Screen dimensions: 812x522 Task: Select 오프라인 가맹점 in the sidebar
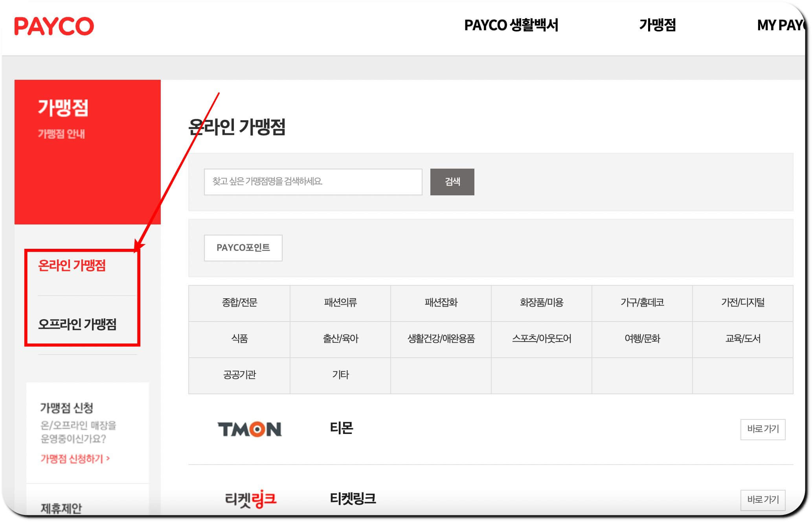(77, 324)
